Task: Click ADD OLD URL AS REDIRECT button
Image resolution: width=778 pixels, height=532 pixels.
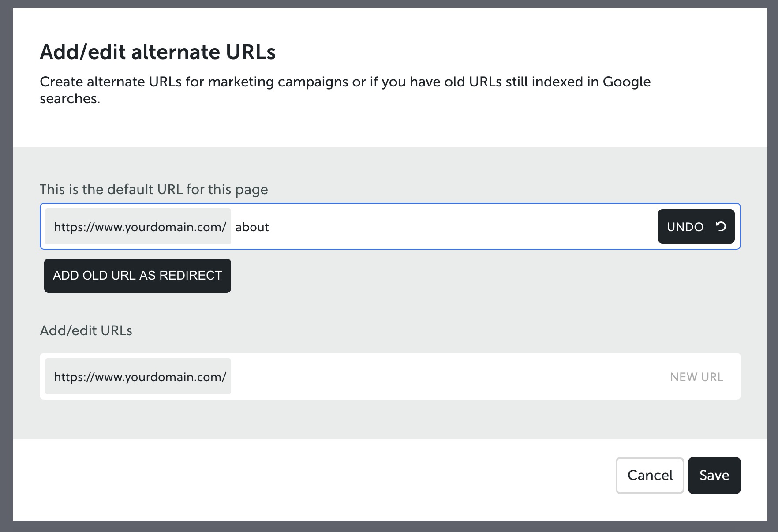Action: tap(138, 276)
